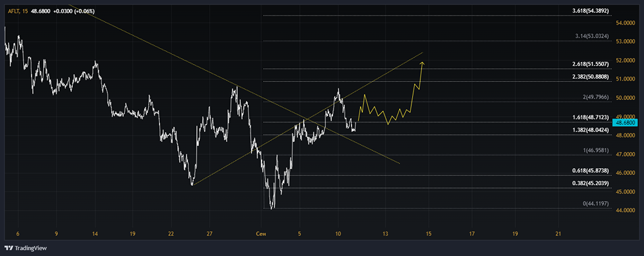
Task: Click the cyan 48.6800 current price tag
Action: click(x=625, y=123)
